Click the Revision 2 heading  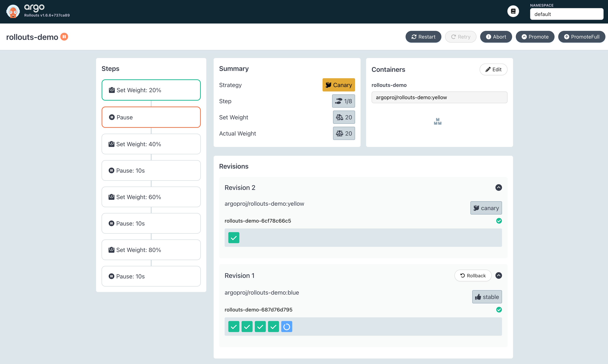(x=240, y=188)
